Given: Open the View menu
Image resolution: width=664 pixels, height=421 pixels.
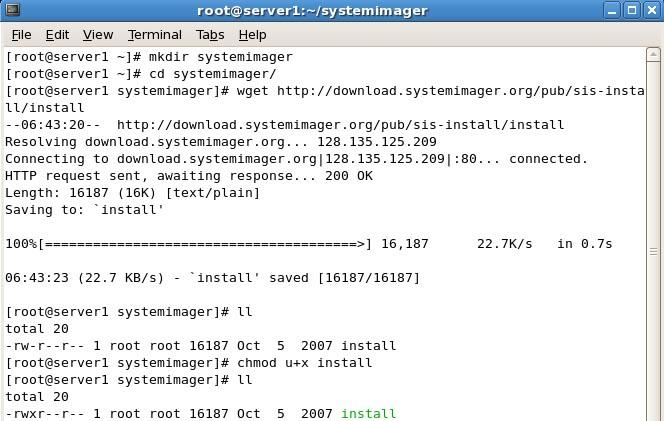Looking at the screenshot, I should [x=98, y=35].
